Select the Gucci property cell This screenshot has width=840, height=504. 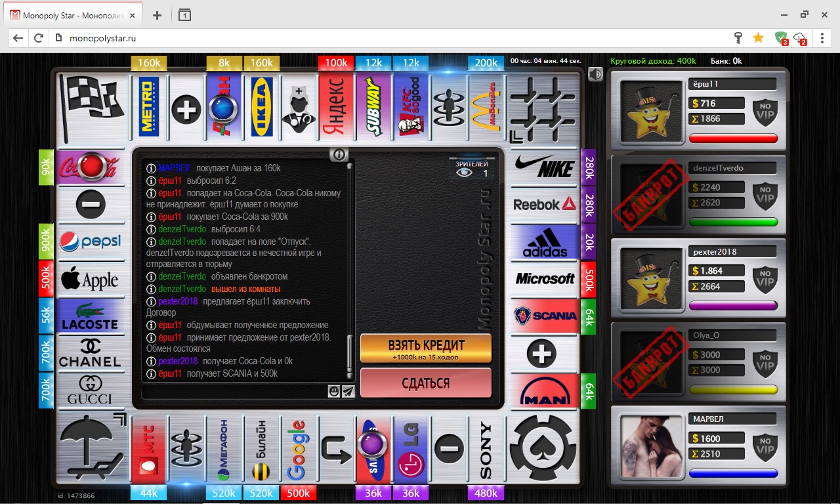pos(91,391)
